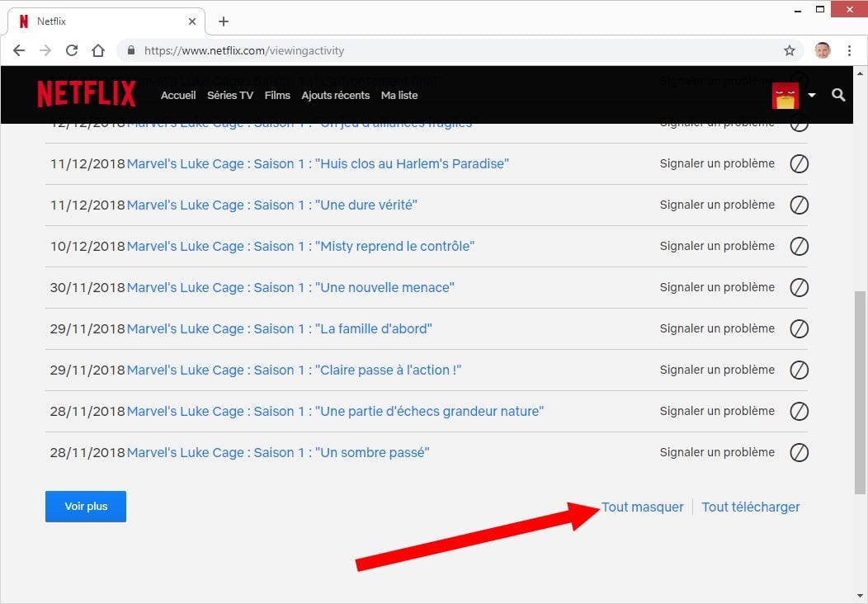Open episode "Une partie d'échecs grandeur nature"

[x=336, y=412]
